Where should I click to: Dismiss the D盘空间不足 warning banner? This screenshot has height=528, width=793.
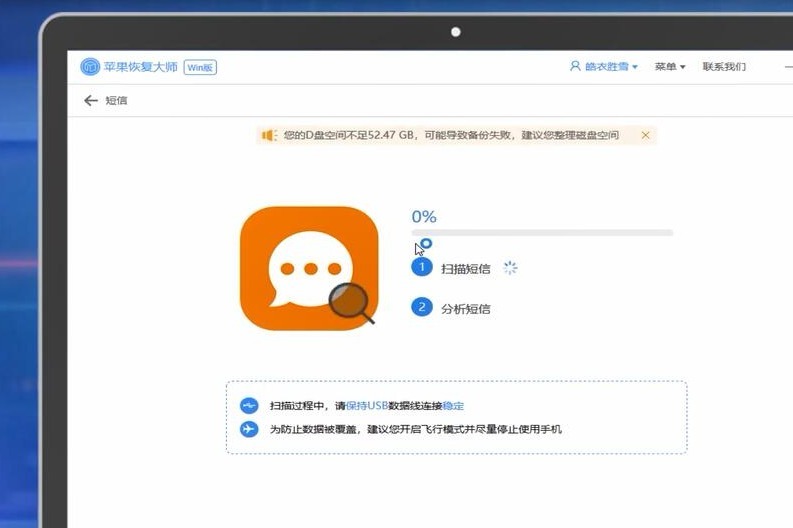(x=645, y=135)
